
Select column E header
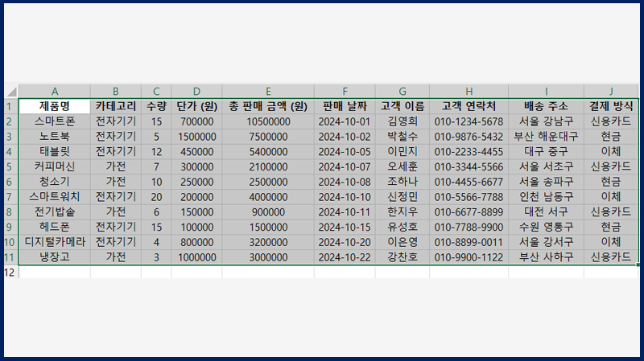point(268,92)
